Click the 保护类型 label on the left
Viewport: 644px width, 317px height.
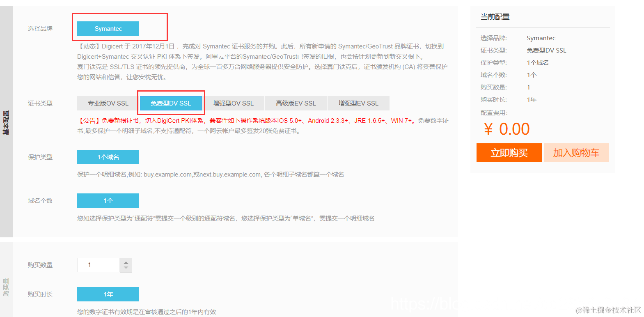(x=40, y=157)
